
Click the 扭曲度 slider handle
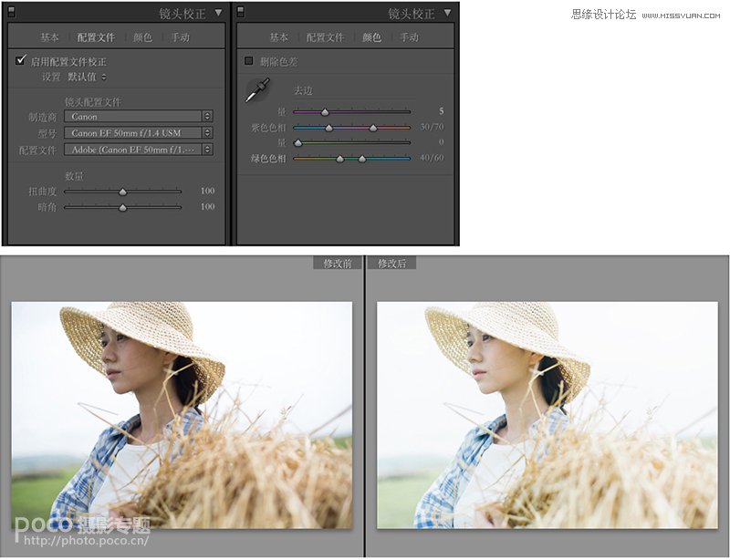click(x=123, y=192)
